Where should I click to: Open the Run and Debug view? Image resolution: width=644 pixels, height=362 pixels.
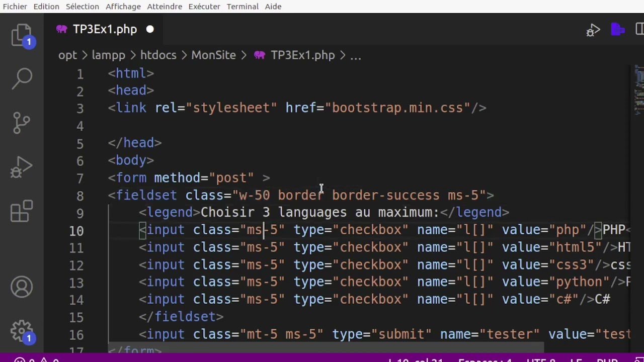22,167
